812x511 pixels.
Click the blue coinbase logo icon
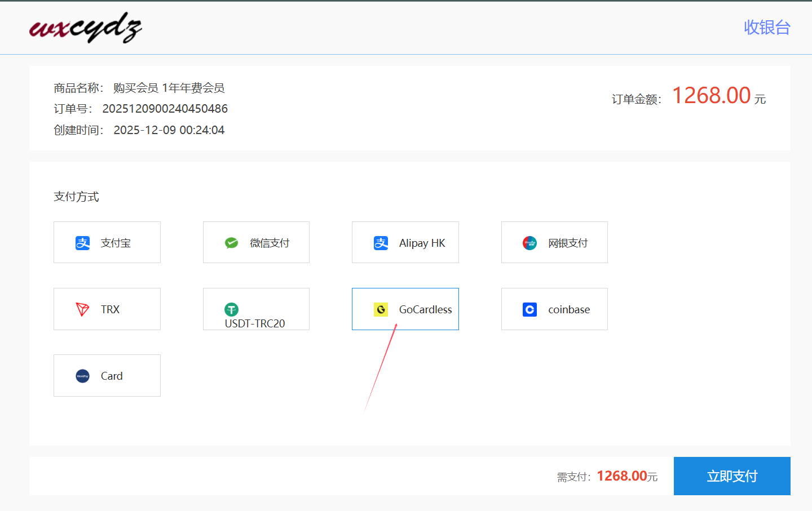click(529, 309)
